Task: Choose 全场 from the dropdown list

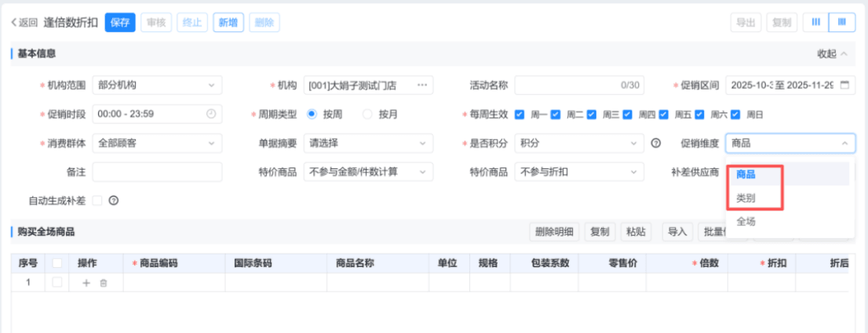Action: [x=746, y=222]
